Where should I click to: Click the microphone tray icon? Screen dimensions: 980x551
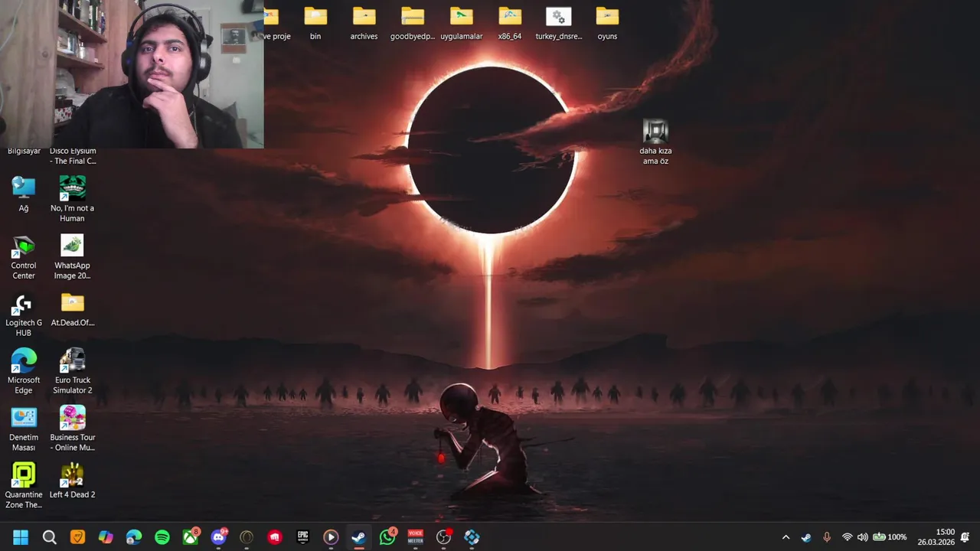tap(826, 537)
